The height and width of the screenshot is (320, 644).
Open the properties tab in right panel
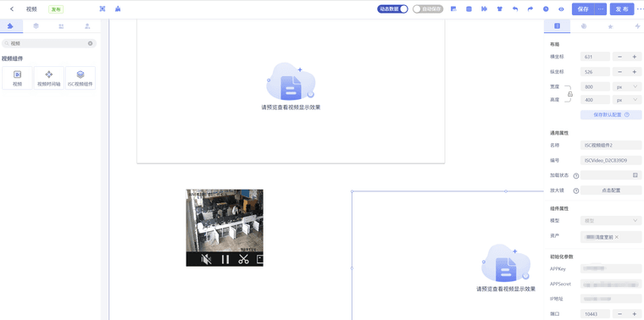(557, 26)
